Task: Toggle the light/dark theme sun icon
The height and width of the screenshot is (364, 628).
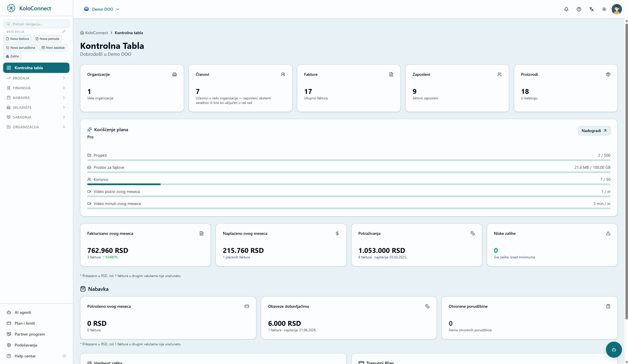Action: point(604,9)
